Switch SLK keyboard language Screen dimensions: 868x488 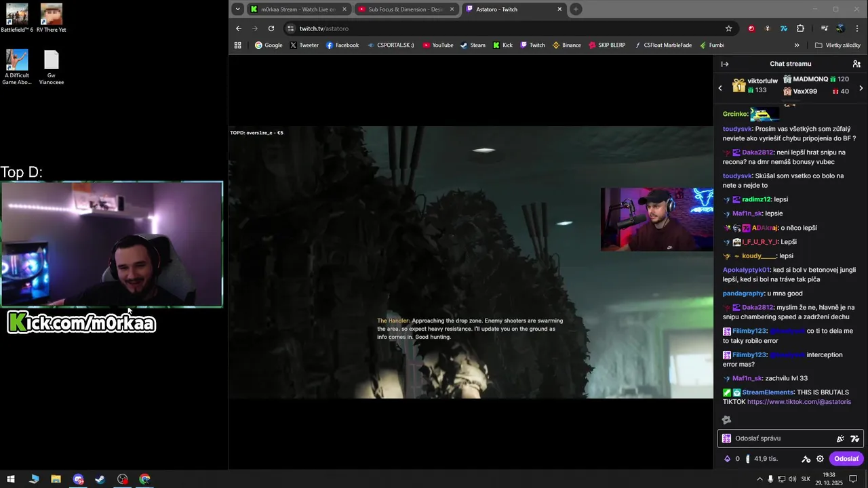806,479
